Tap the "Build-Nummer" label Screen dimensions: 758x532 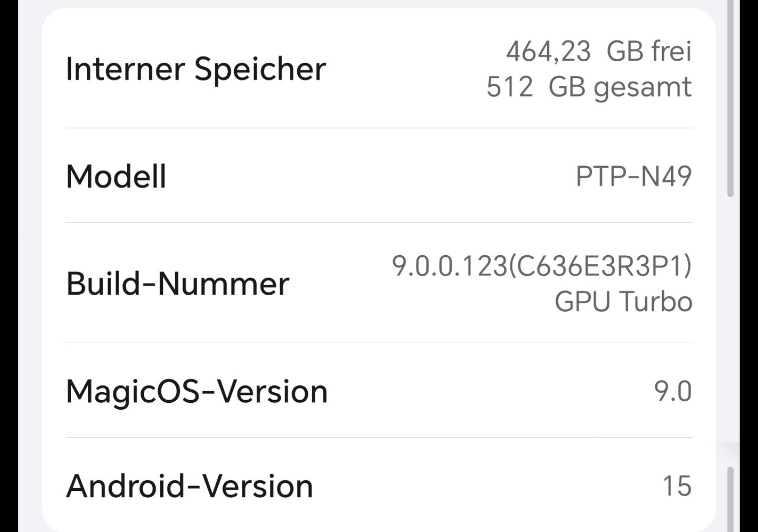(x=178, y=284)
